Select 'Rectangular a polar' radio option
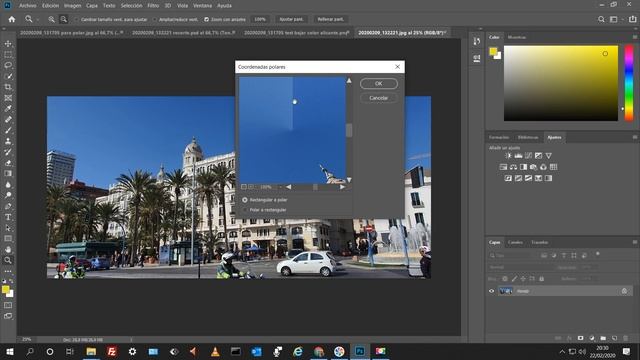Viewport: 640px width, 360px height. point(245,200)
